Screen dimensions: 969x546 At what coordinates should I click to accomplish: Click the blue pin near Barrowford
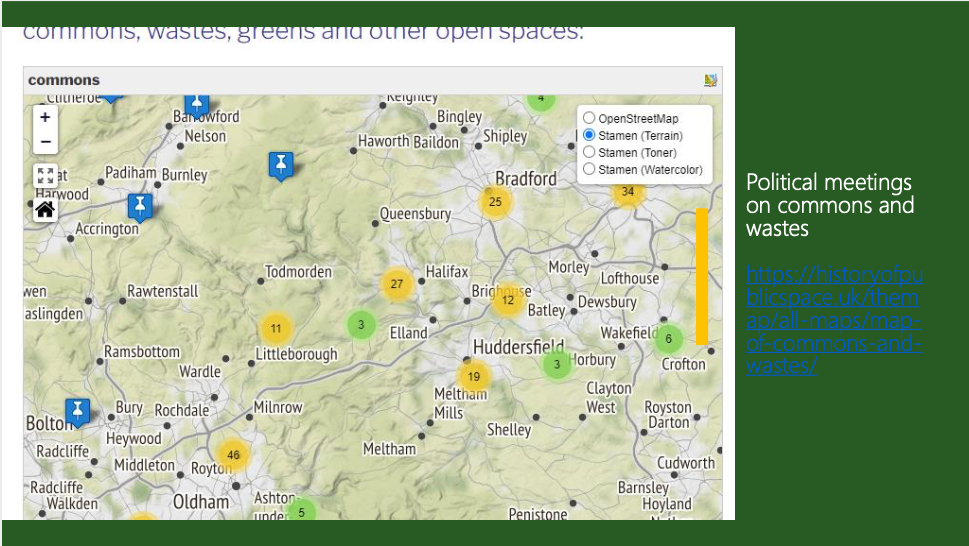(197, 103)
